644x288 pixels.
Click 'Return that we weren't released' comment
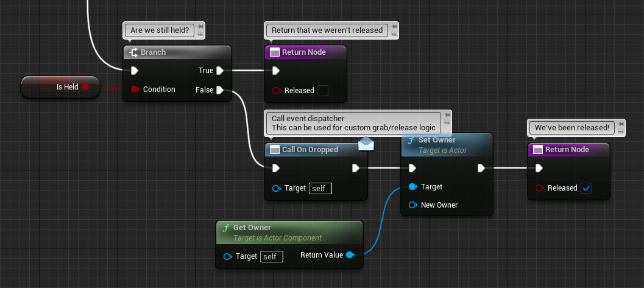tap(327, 30)
